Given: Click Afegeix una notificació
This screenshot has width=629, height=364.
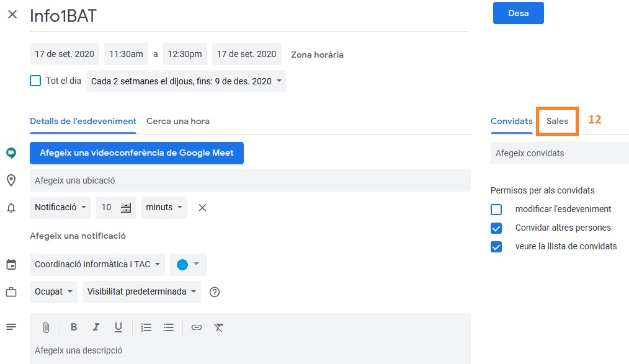Looking at the screenshot, I should coord(78,236).
